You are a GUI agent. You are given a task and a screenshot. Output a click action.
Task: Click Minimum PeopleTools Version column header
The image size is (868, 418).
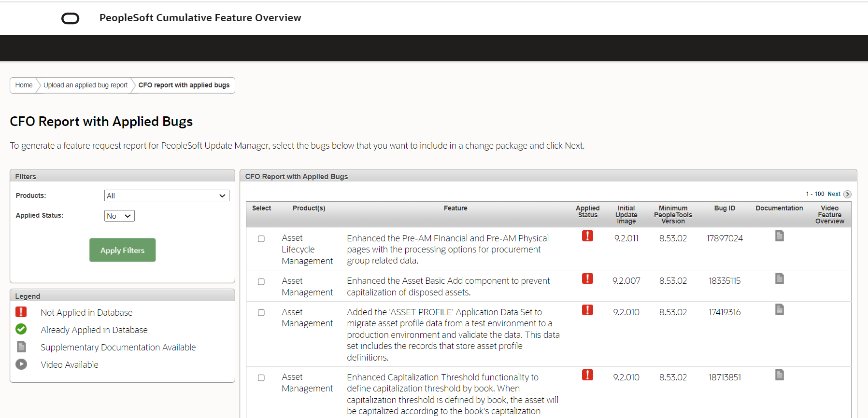673,215
